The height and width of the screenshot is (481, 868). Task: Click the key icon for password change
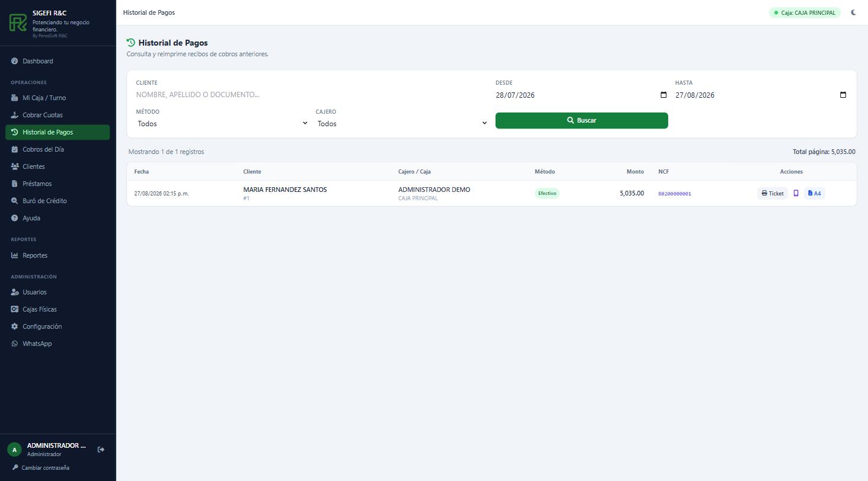point(15,468)
